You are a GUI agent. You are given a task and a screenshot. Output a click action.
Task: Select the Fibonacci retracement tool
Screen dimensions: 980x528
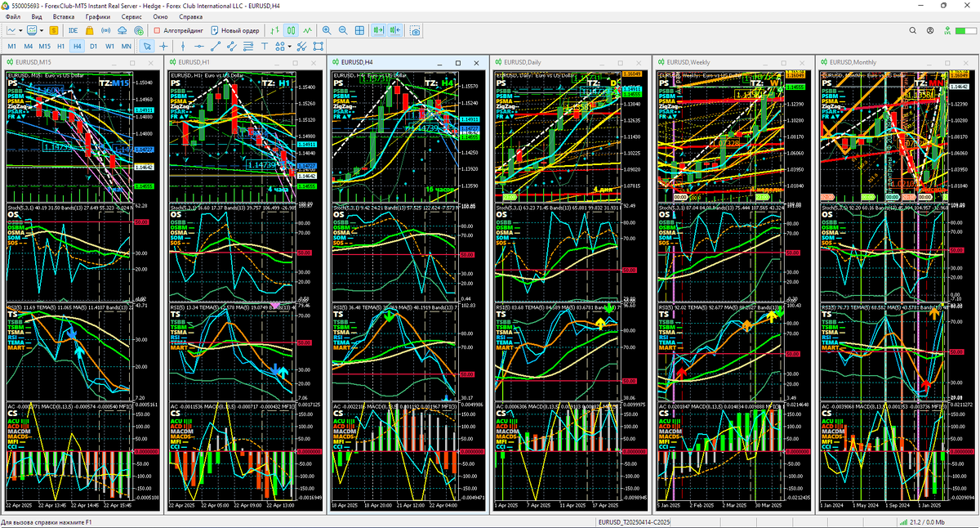click(x=247, y=47)
